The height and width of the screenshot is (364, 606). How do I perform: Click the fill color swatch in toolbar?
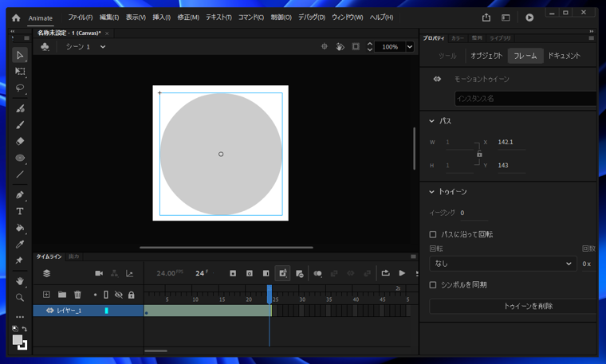tap(18, 340)
